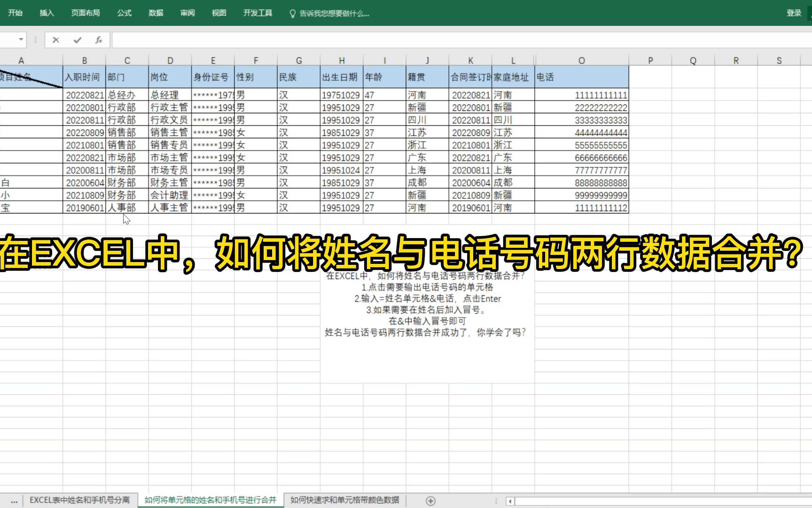Screen dimensions: 812x508
Task: Click the 籍贯 header cell
Action: [x=428, y=77]
